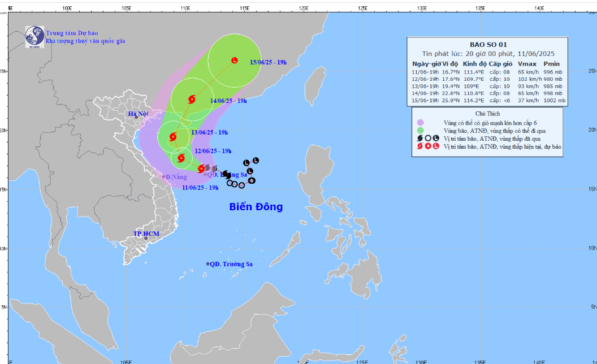Click the '11/06/25 - 19h' forecast label
The height and width of the screenshot is (364, 597).
(200, 187)
